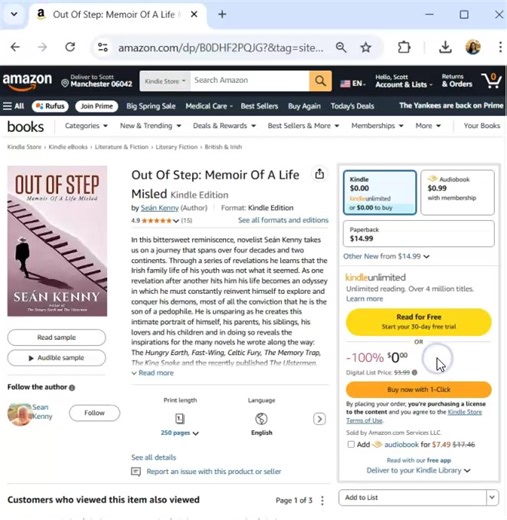Select the Kindle $0.00 format option
Screen dimensions: 507x520
(380, 193)
